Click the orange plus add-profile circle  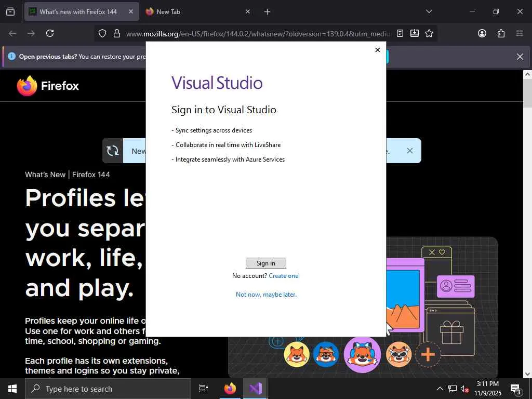click(428, 354)
